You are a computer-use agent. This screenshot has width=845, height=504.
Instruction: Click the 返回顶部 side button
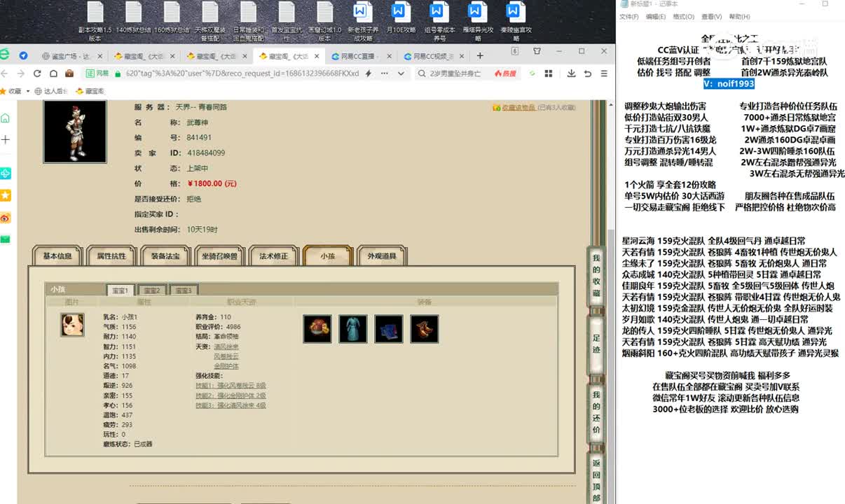(x=596, y=480)
